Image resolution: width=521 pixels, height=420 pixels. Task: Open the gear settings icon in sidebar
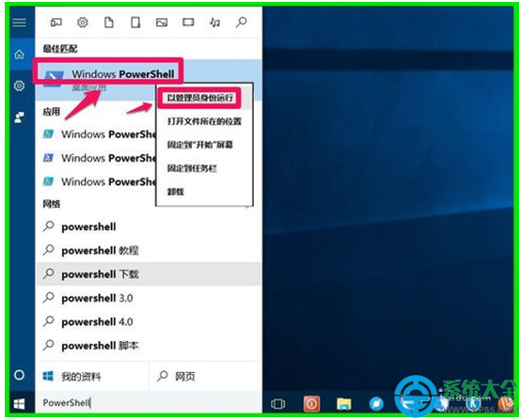(x=19, y=86)
